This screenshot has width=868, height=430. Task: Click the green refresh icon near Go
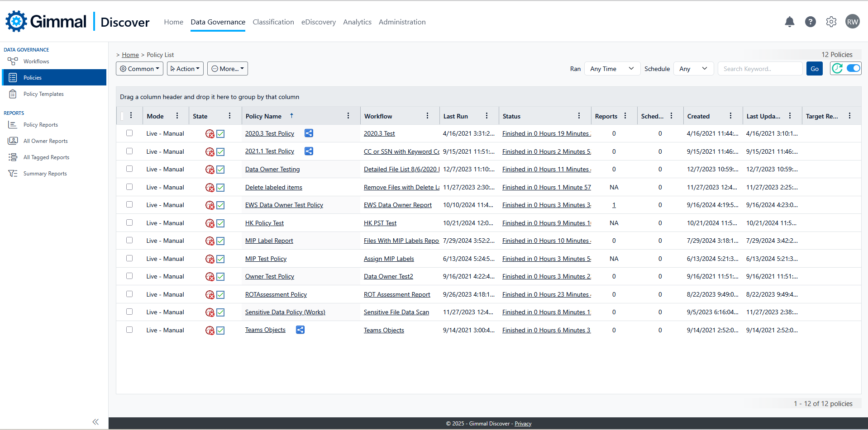(x=837, y=69)
